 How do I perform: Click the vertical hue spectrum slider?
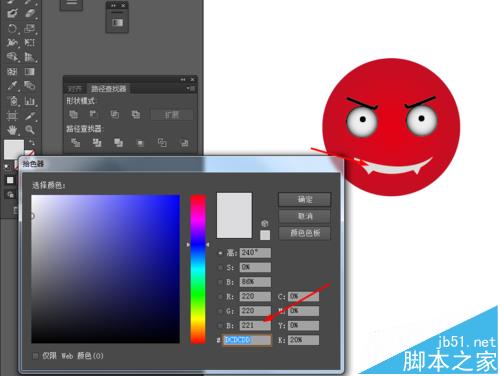tap(198, 269)
